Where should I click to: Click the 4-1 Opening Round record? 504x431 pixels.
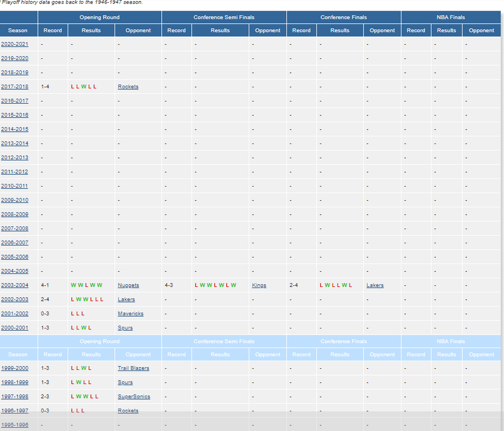point(45,285)
